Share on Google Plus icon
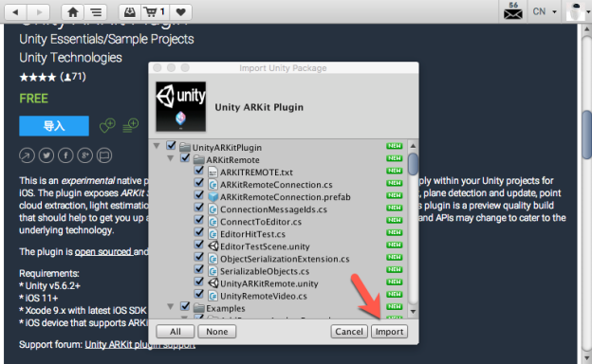Screen dimensions: 592x364 pos(85,155)
